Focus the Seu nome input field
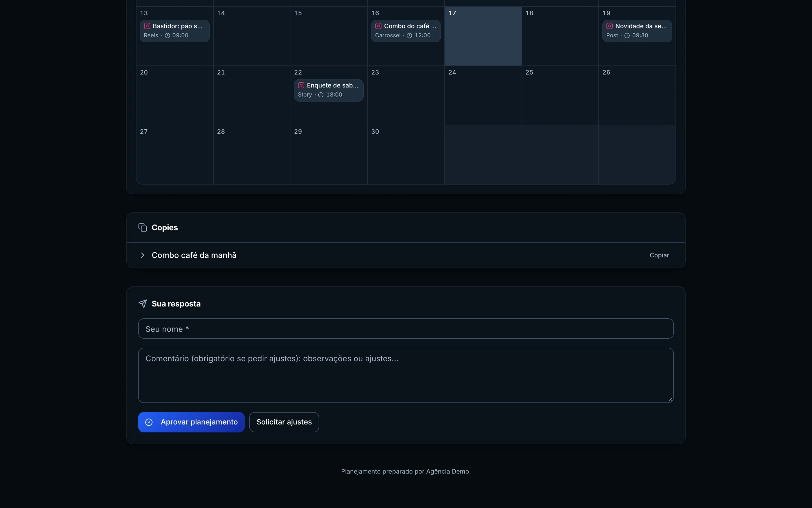 [406, 329]
